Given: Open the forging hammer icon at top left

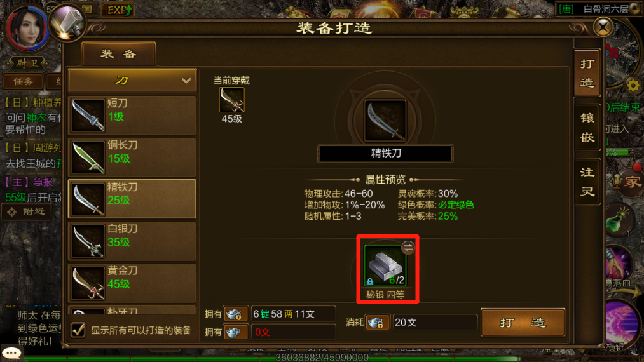Looking at the screenshot, I should (67, 23).
